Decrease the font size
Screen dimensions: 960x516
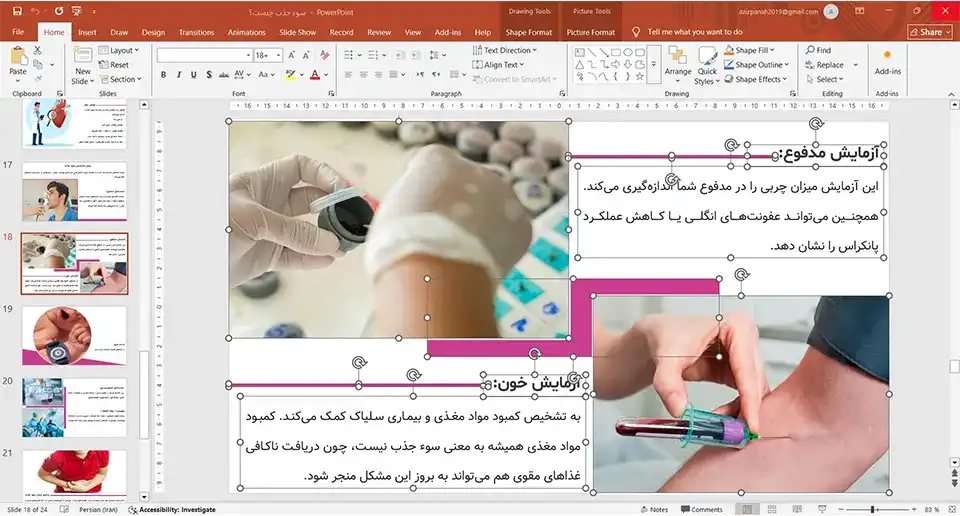(x=306, y=55)
